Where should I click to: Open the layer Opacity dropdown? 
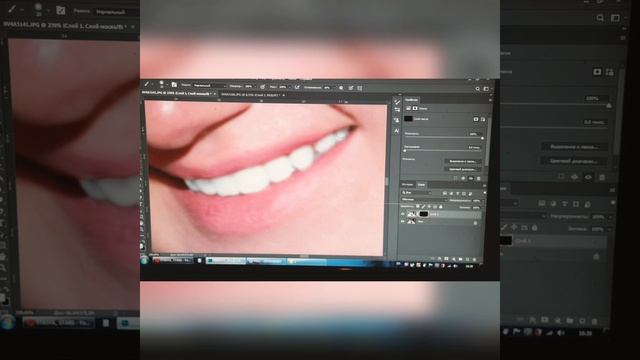click(484, 201)
